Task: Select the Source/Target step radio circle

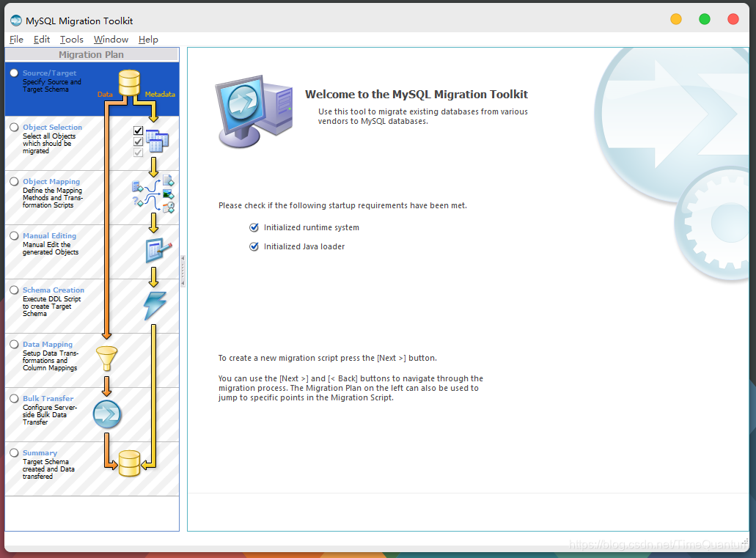Action: pos(13,73)
